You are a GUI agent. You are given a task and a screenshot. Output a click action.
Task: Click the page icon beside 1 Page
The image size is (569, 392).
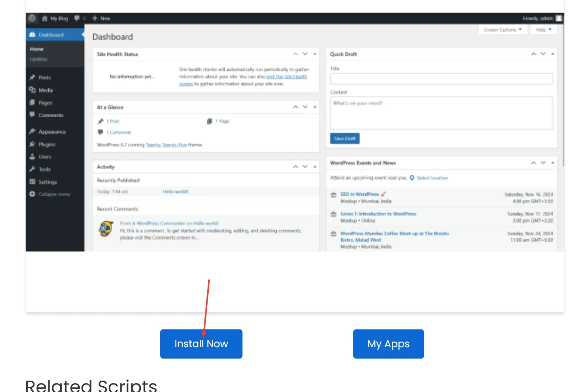click(x=209, y=121)
